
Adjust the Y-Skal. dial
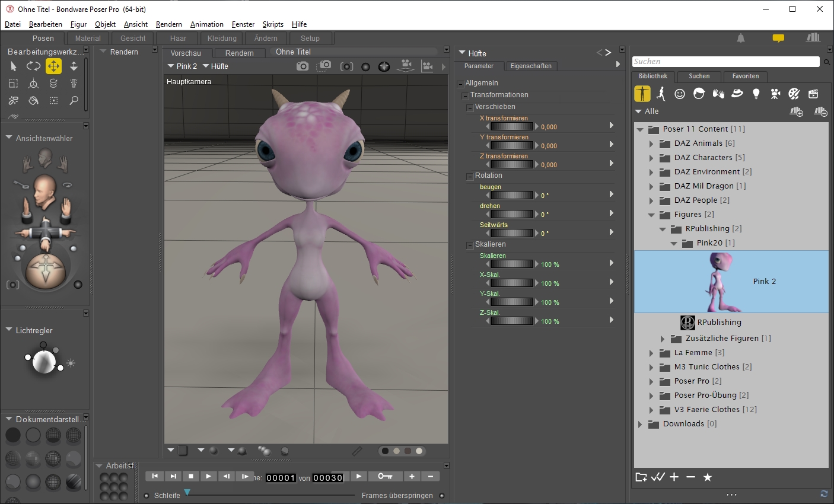[x=512, y=302]
